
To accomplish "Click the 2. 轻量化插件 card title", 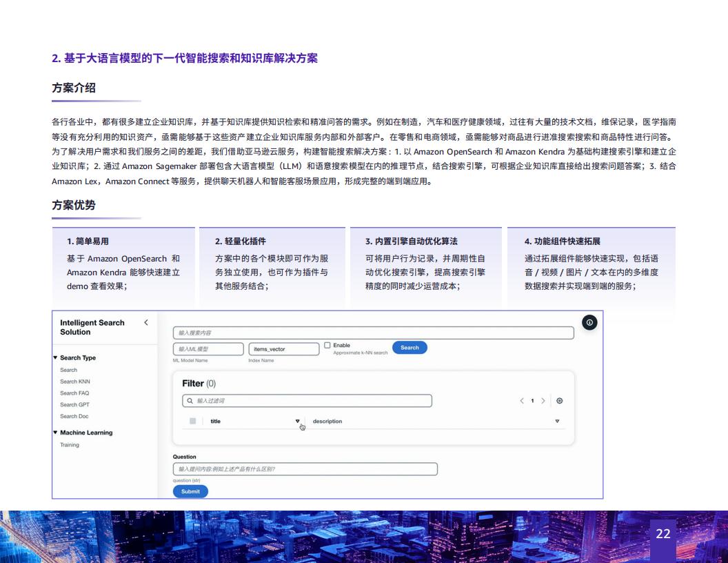I will tap(241, 241).
